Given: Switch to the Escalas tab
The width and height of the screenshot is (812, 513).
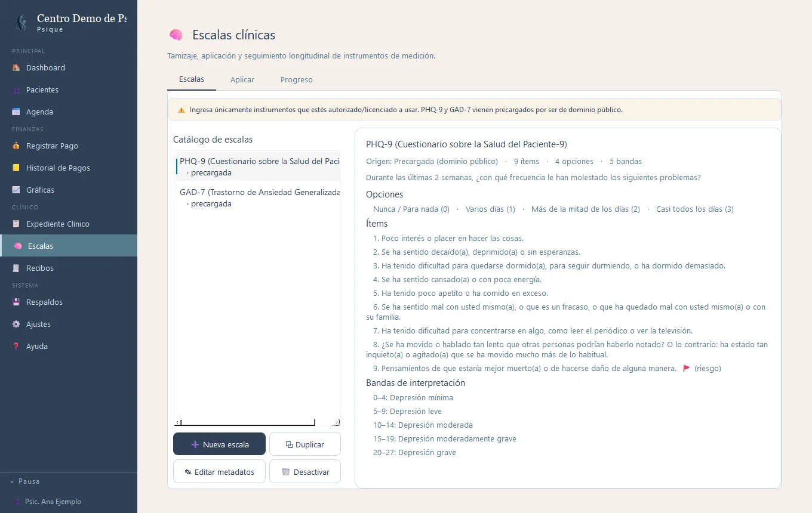Looking at the screenshot, I should tap(192, 79).
